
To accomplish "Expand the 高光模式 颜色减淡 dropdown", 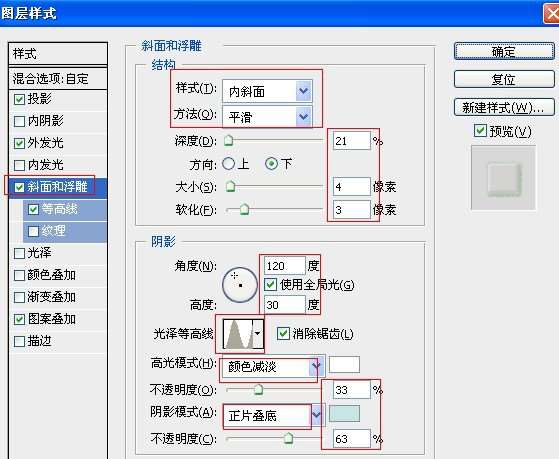I will point(273,366).
